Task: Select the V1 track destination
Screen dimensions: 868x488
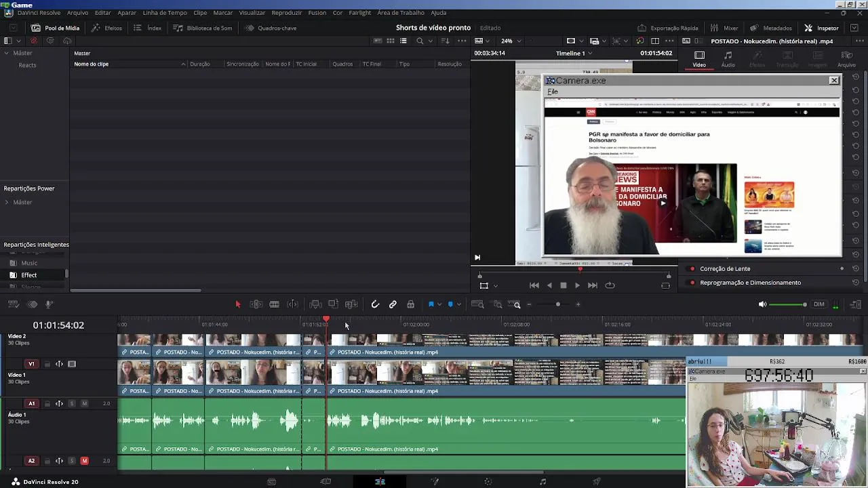Action: [31, 364]
